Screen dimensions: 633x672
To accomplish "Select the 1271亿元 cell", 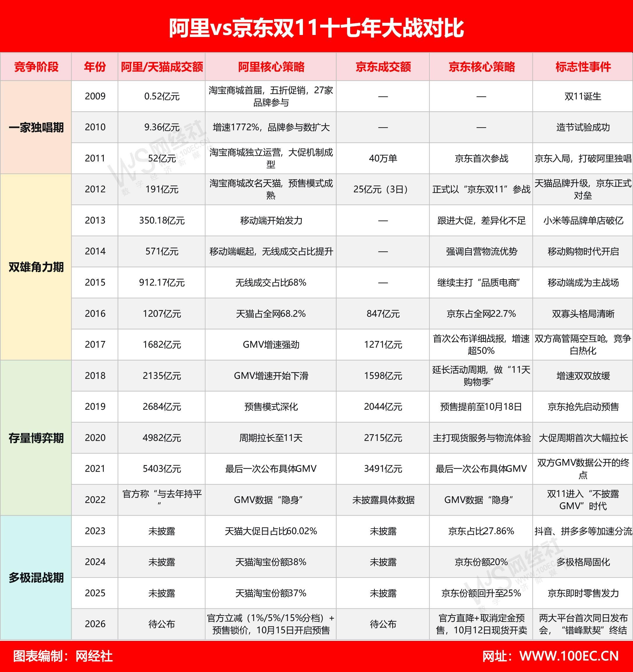I will [x=383, y=344].
